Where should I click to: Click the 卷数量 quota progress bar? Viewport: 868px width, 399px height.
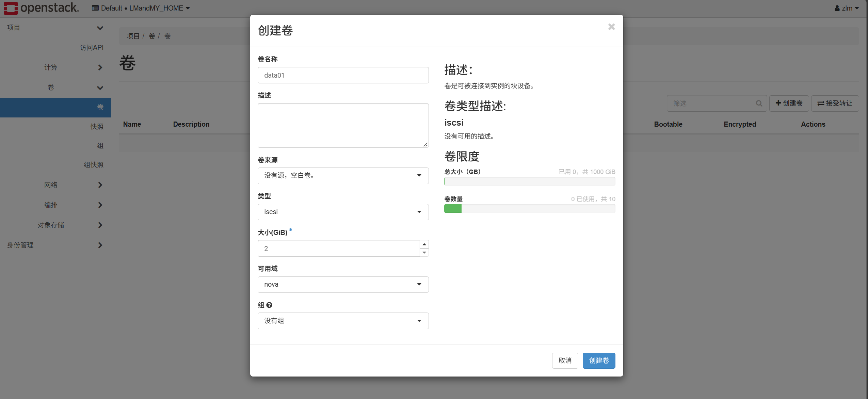pos(530,209)
